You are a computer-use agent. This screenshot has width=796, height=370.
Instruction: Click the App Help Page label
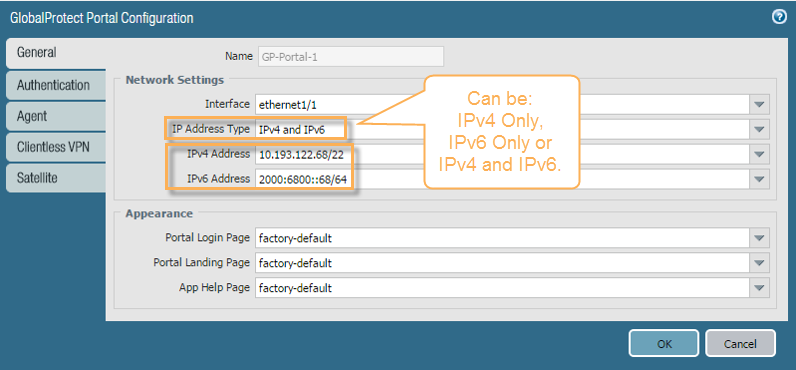point(214,287)
